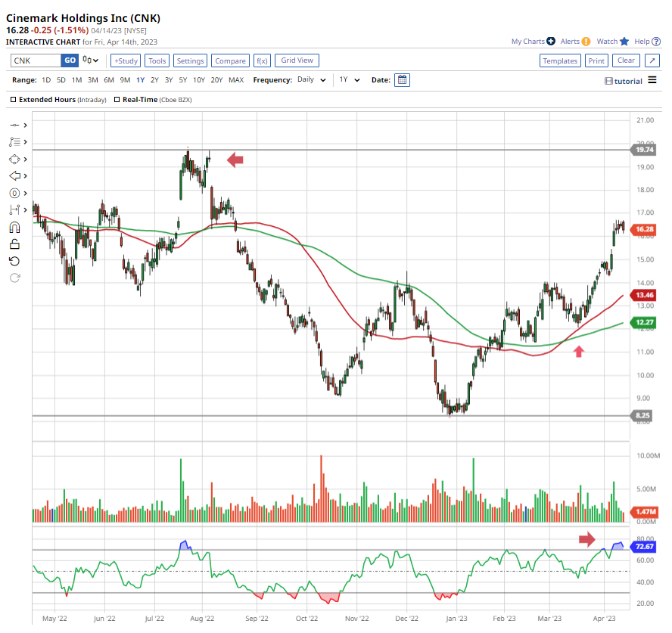Select the 5Y range option
Image resolution: width=672 pixels, height=633 pixels.
point(183,80)
